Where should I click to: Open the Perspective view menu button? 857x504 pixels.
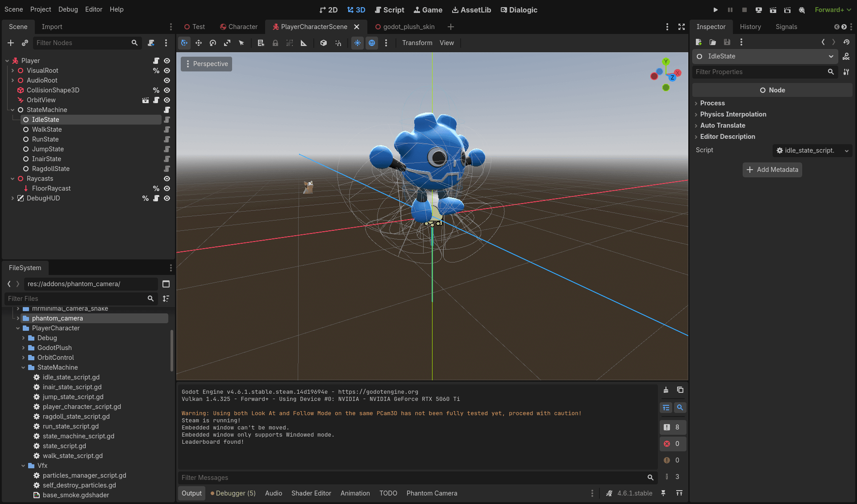(x=206, y=64)
